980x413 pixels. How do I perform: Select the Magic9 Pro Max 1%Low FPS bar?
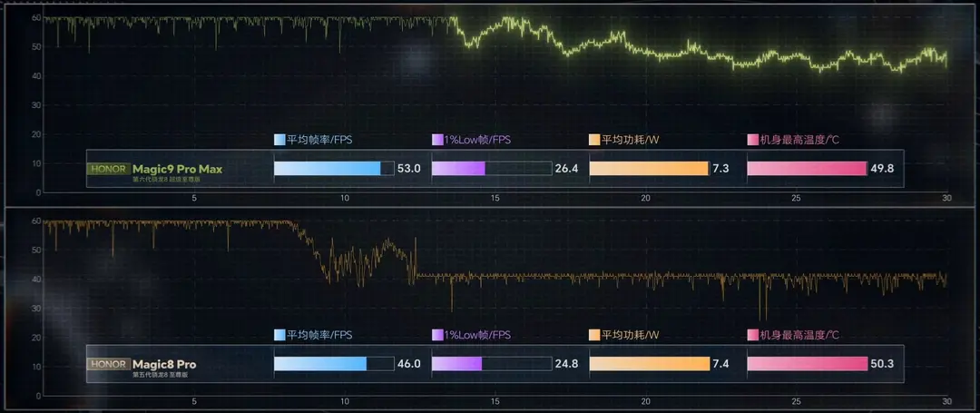(492, 169)
